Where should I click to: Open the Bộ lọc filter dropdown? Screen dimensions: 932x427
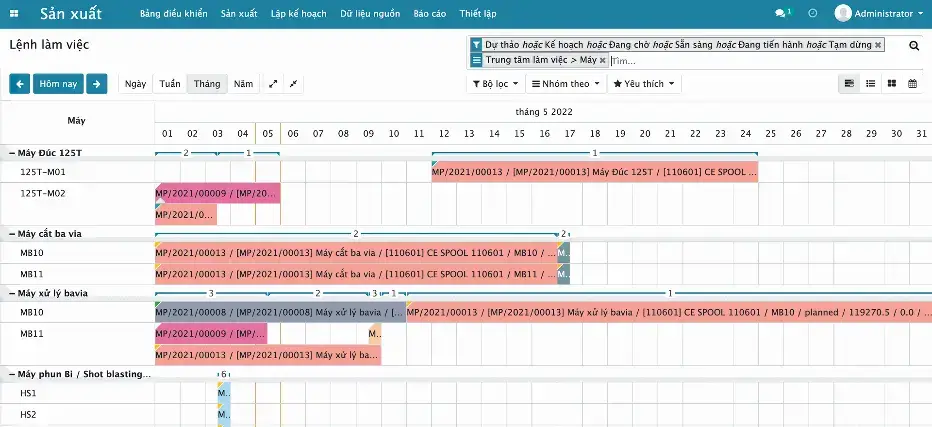495,84
